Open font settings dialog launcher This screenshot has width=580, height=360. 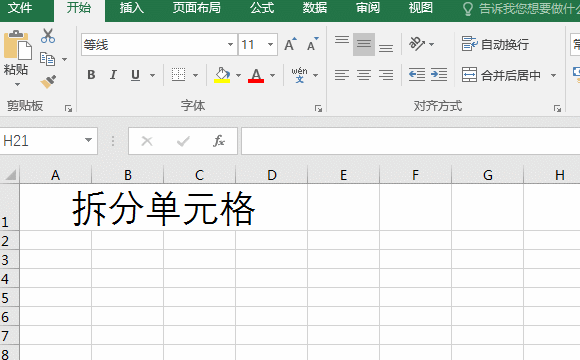click(x=318, y=108)
